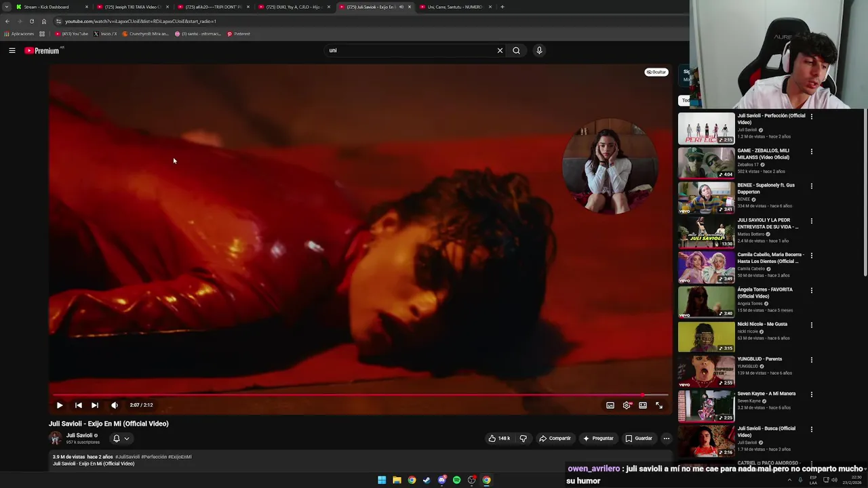
Task: Open Spotify from taskbar
Action: coord(456,480)
